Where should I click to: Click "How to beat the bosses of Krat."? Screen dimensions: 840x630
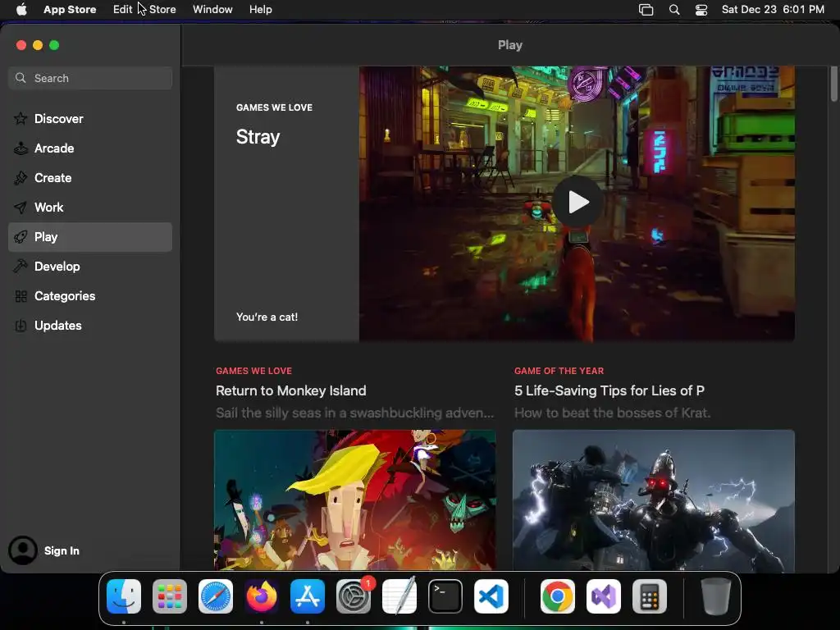point(612,413)
